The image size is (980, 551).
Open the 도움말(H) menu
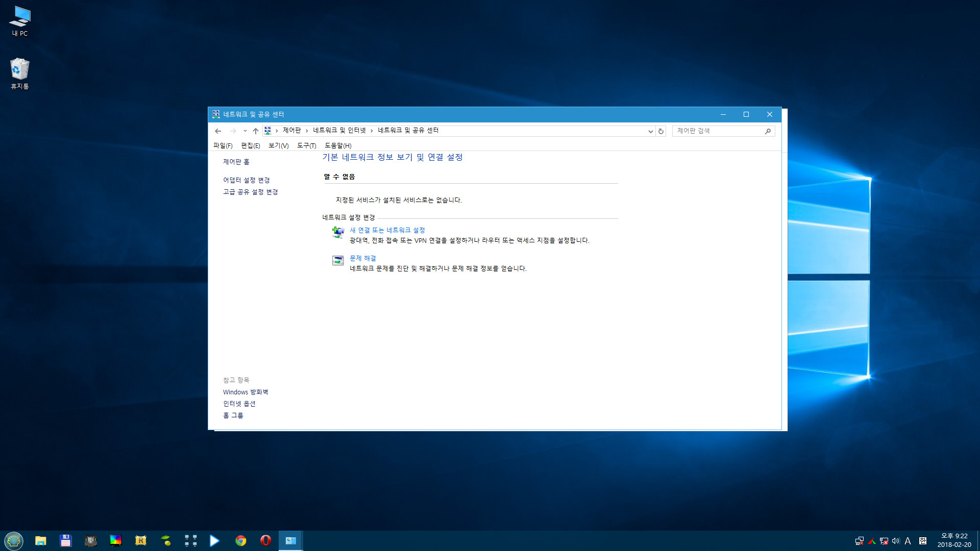tap(338, 146)
